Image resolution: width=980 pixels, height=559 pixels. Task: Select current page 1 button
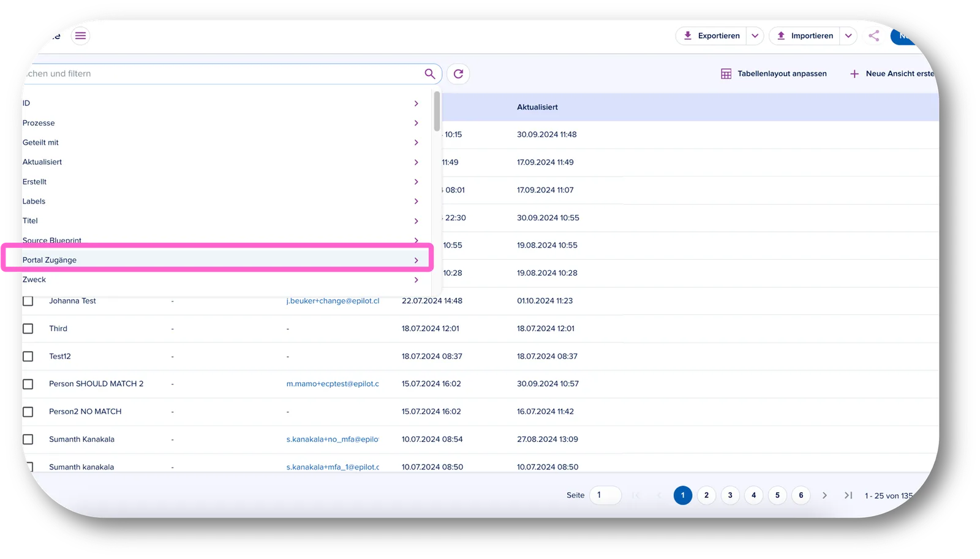(683, 495)
